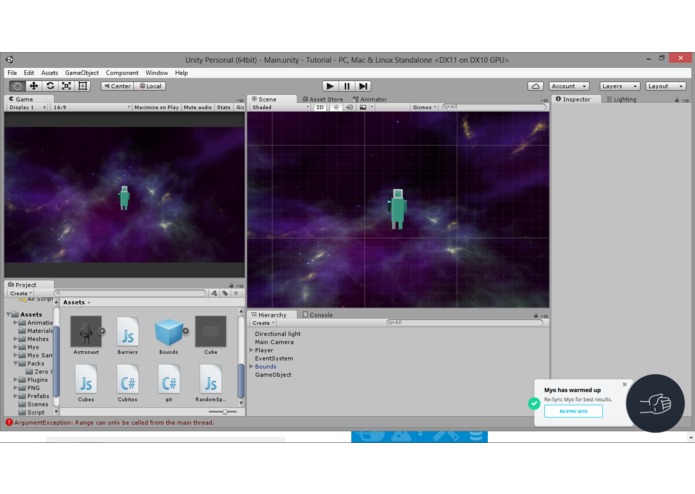Pause the game playback
This screenshot has width=695, height=494.
tap(347, 86)
